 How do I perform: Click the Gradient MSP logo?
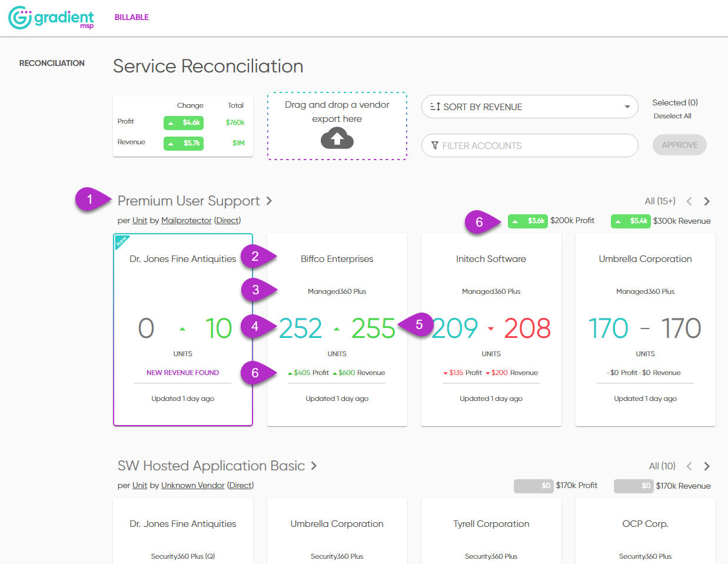[x=51, y=18]
